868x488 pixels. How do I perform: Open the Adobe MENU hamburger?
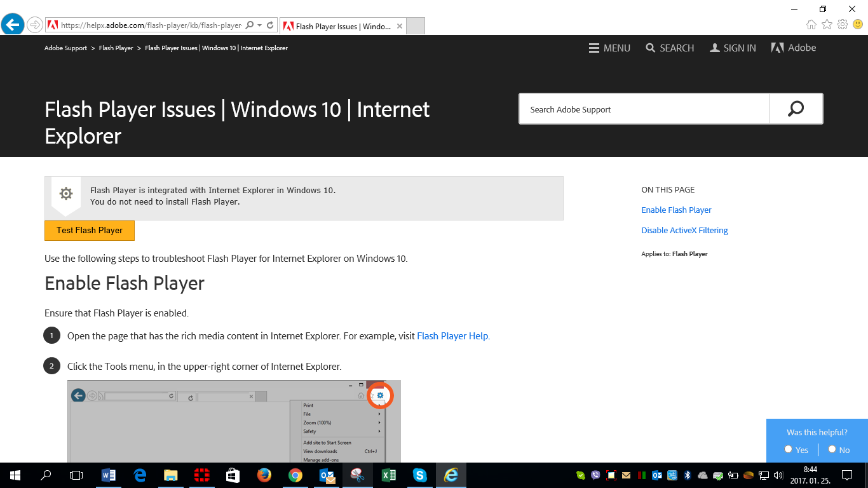tap(609, 48)
